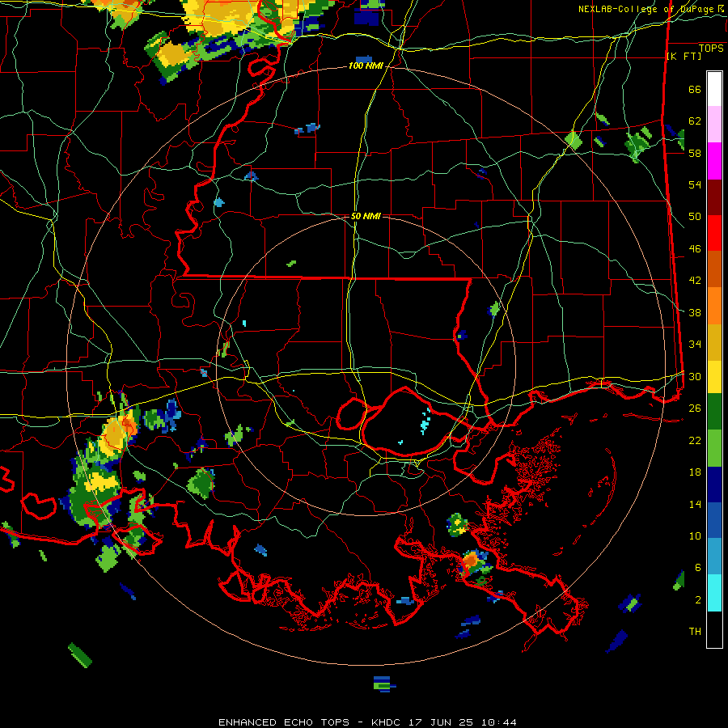Select the light blue legend swatch
728x728 pixels.
[x=714, y=557]
